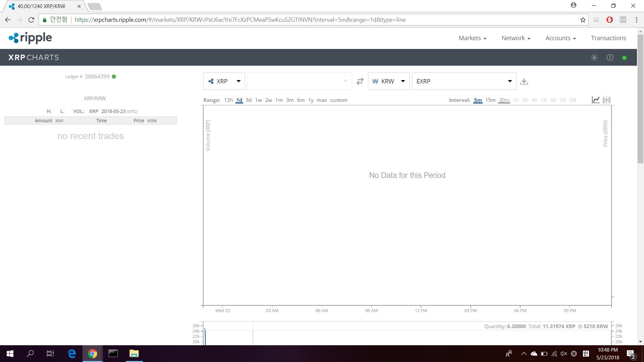
Task: Select the 1w range option
Action: (258, 100)
